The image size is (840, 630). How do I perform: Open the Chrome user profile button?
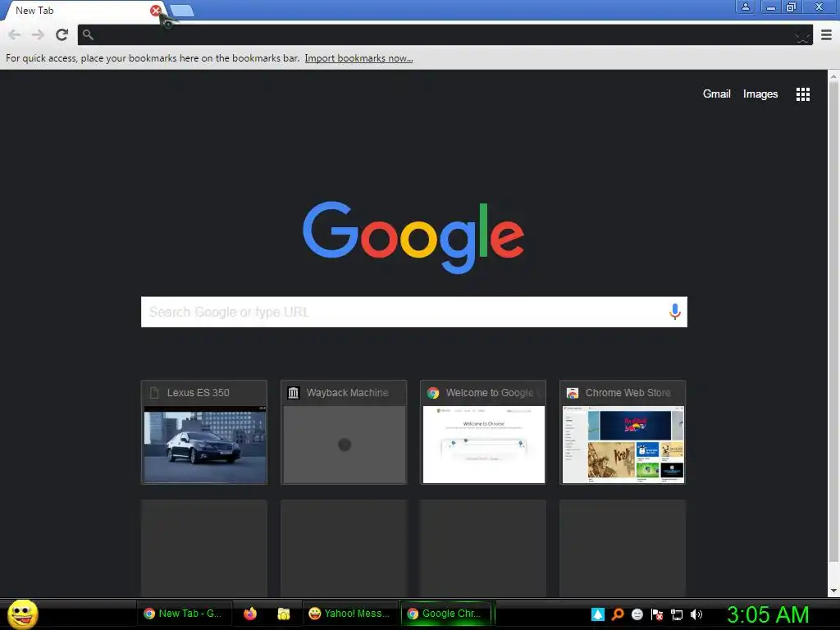pyautogui.click(x=745, y=7)
